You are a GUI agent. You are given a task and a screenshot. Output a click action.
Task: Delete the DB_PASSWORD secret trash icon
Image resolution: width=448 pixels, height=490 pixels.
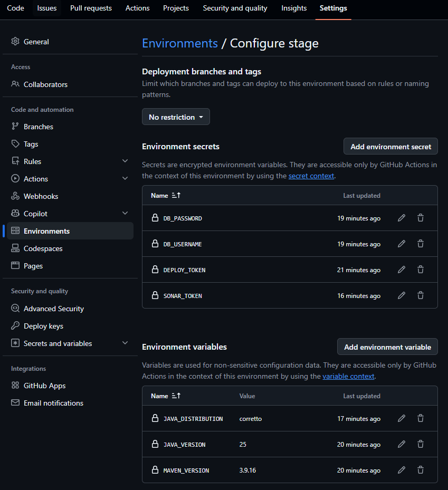coord(421,218)
